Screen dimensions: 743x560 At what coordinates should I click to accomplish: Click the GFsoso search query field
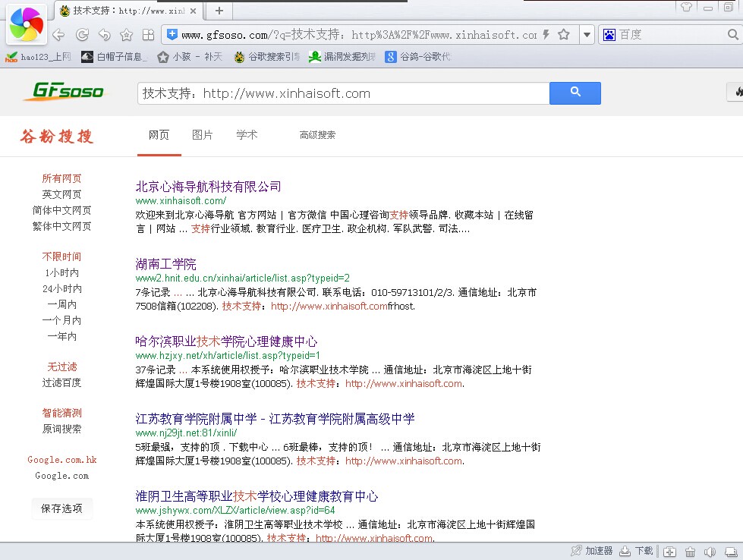coord(344,93)
